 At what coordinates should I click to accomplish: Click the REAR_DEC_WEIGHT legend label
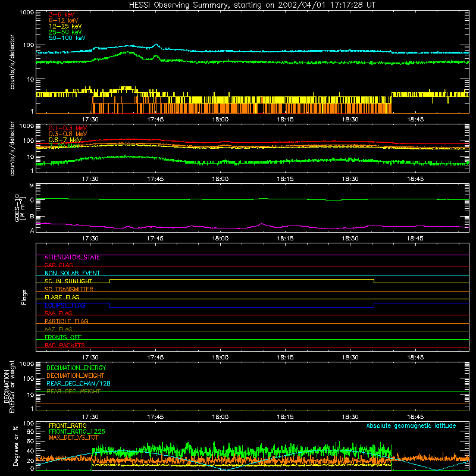click(73, 392)
